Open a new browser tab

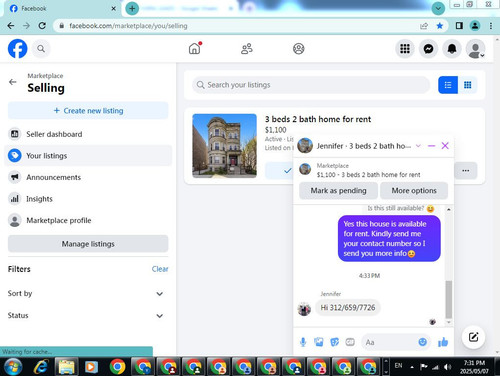[x=132, y=8]
